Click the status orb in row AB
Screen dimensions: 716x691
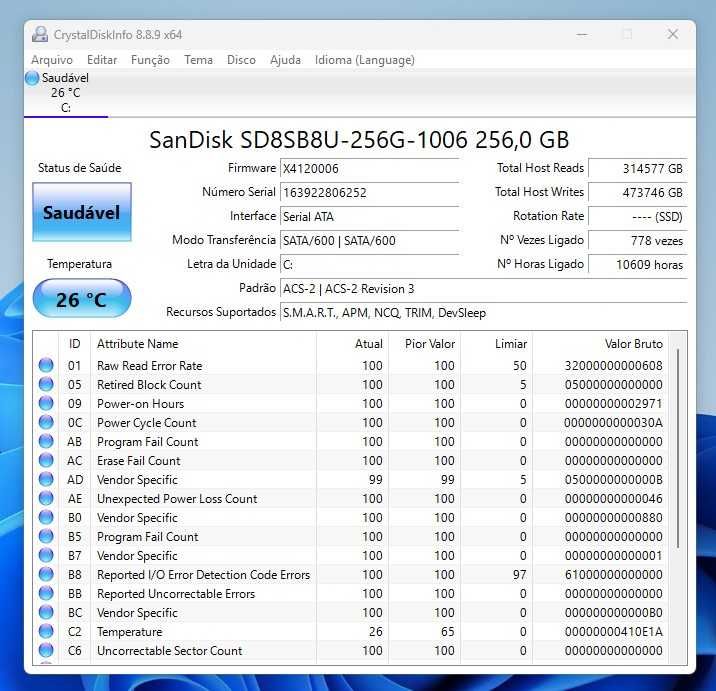(46, 441)
